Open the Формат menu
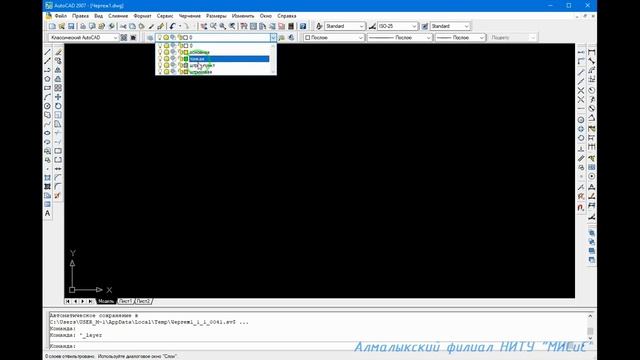The height and width of the screenshot is (360, 640). click(142, 16)
